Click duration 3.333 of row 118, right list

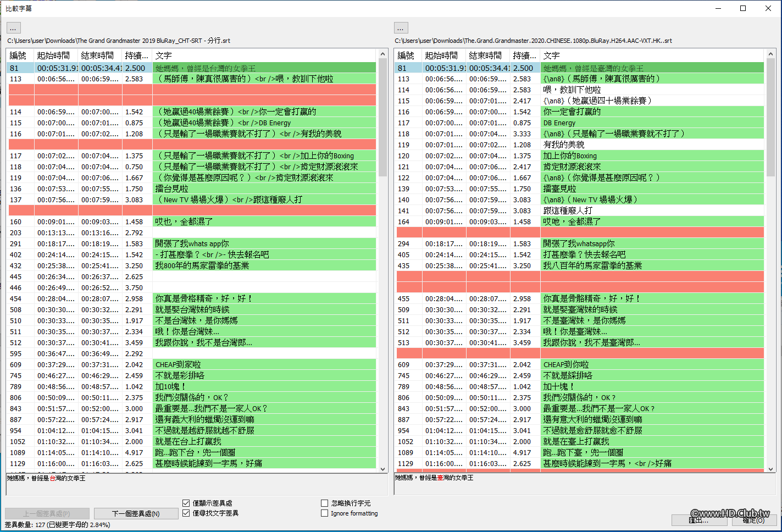pyautogui.click(x=522, y=134)
